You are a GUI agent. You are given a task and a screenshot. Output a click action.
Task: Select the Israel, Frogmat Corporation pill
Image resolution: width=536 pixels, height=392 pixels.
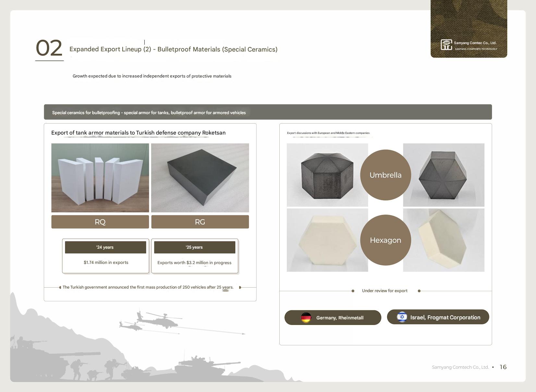[x=438, y=317]
